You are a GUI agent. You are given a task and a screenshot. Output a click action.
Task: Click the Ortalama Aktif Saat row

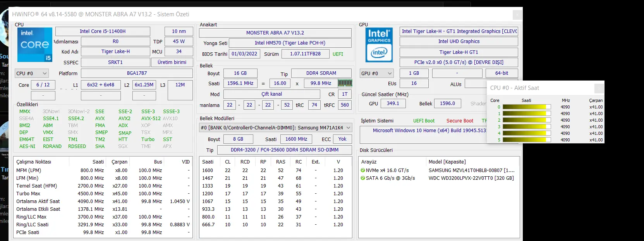103,201
